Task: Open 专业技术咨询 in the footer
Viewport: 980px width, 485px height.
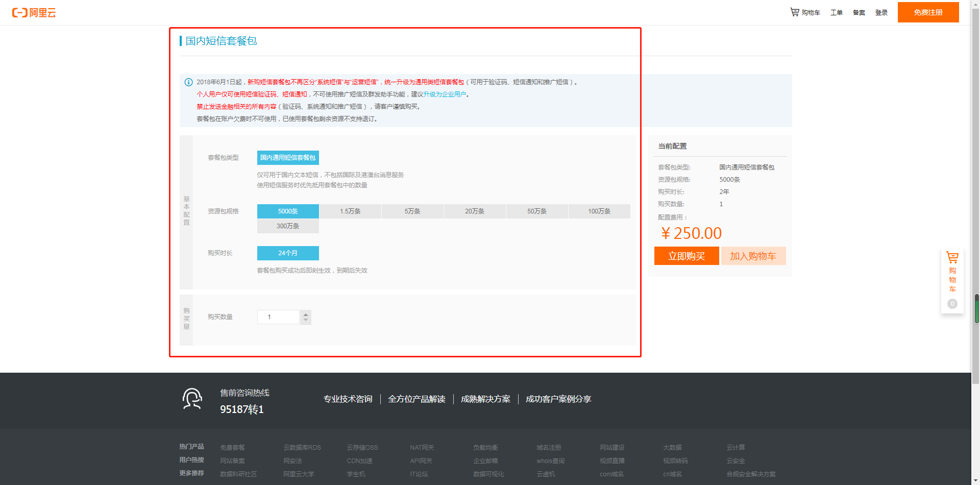Action: (x=348, y=399)
